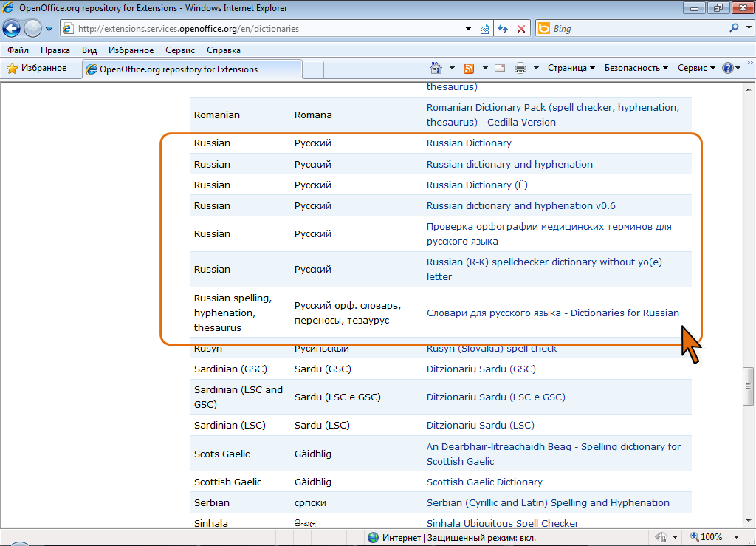The width and height of the screenshot is (756, 546).
Task: Open the Страница dropdown menu
Action: point(571,68)
